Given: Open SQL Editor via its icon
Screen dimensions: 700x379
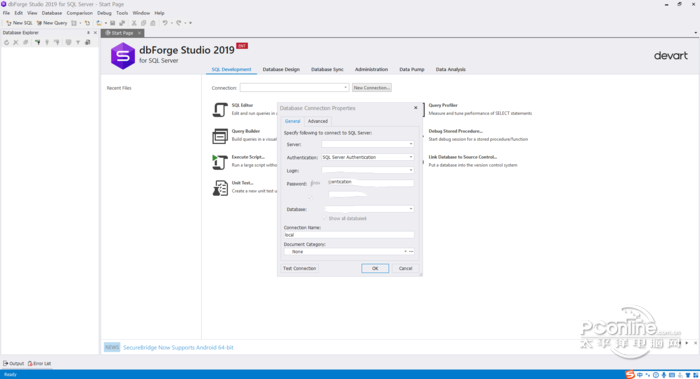Looking at the screenshot, I should [220, 110].
